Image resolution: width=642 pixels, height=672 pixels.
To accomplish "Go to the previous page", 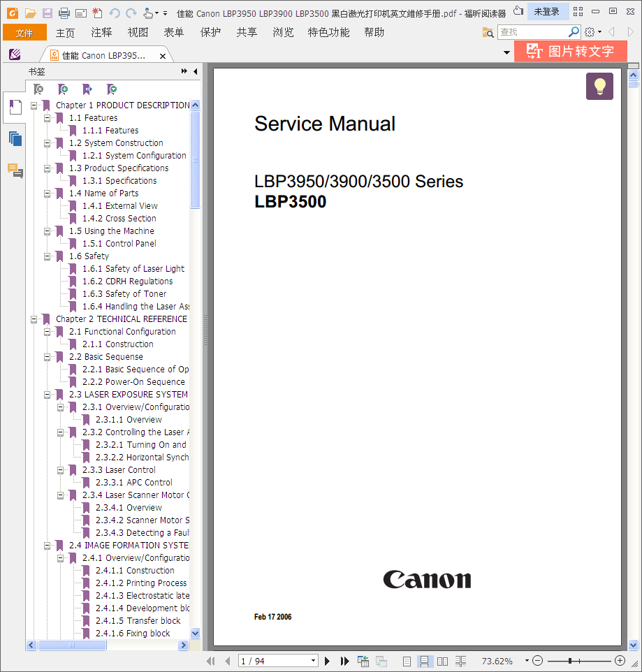I will [x=228, y=661].
